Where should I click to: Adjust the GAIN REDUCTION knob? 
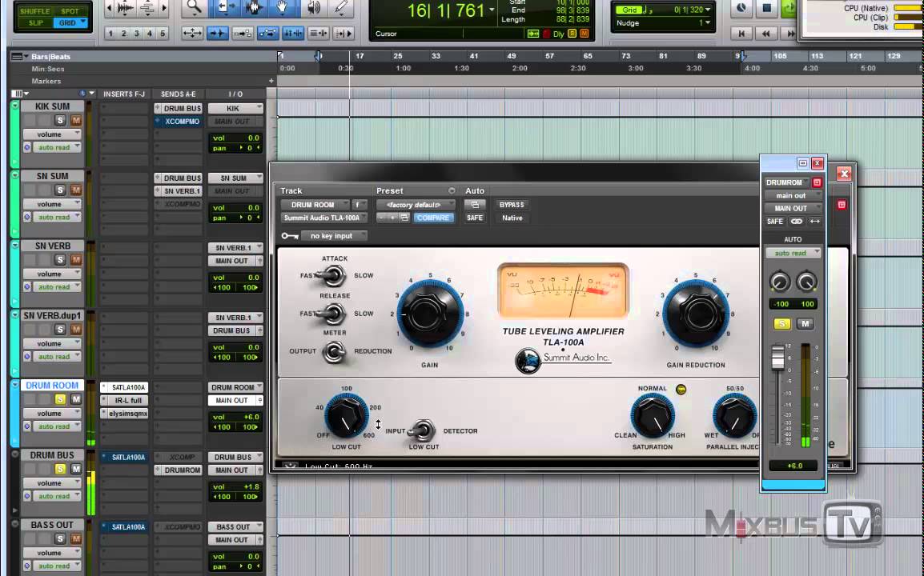tap(695, 314)
